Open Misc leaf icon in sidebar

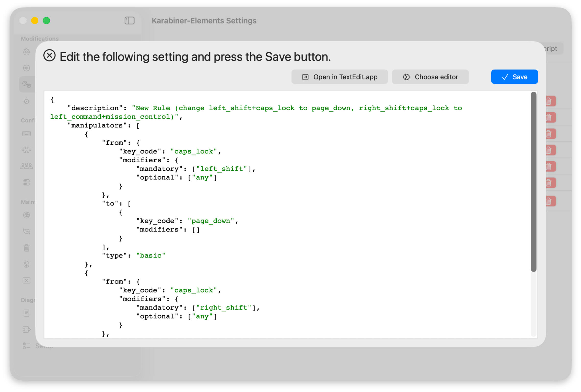click(x=26, y=231)
